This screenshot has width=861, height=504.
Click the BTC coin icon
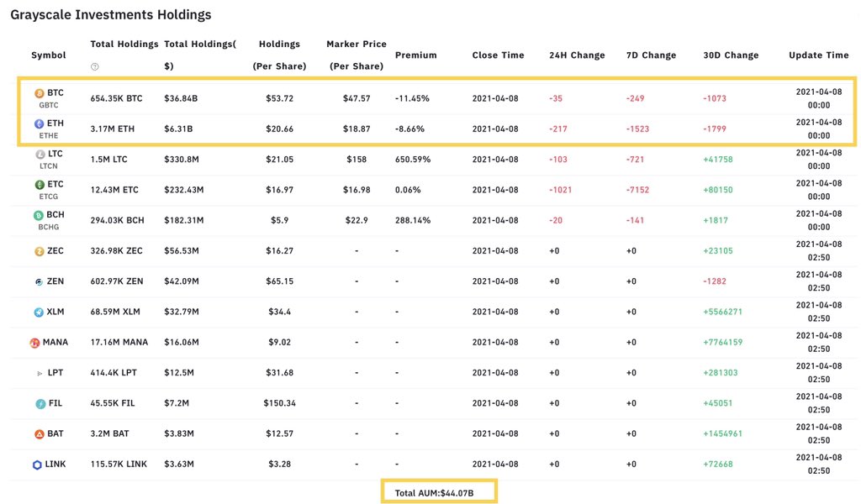tap(39, 93)
